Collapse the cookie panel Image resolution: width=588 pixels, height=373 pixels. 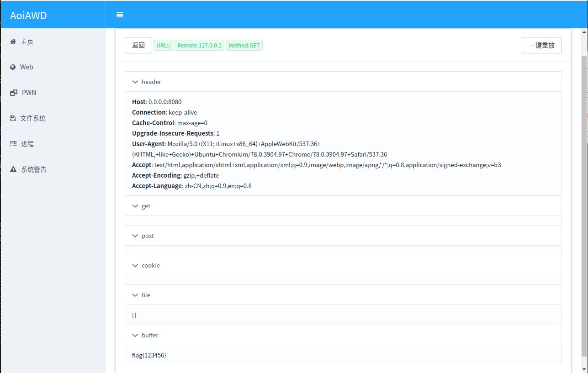135,265
